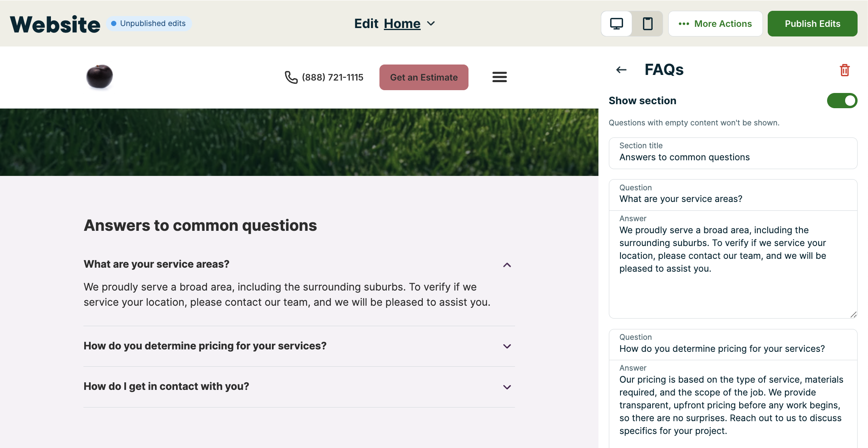Click the Section title input field
This screenshot has width=868, height=448.
point(732,157)
